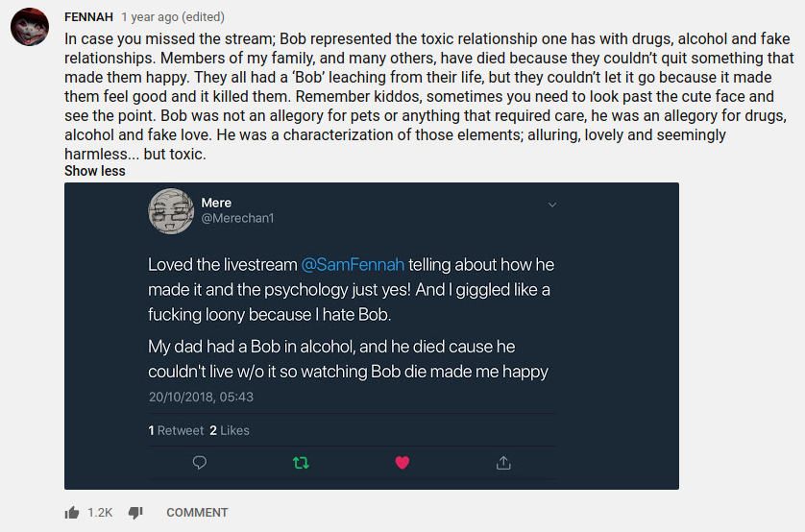View the 1 Retweet count
Screen dimensions: 805x532
pyautogui.click(x=176, y=430)
